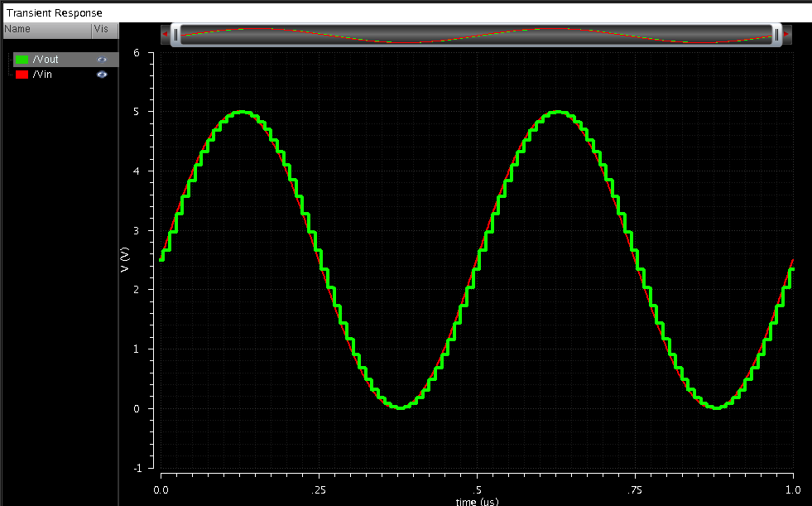Click the time (us) x-axis label
The image size is (812, 506).
475,501
